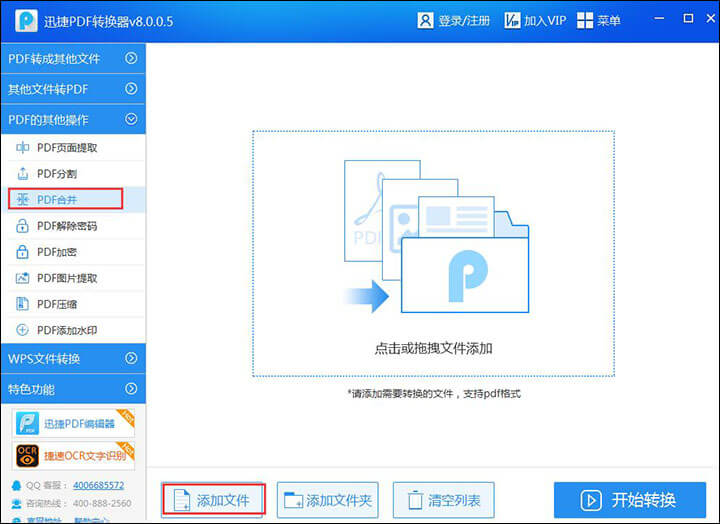
Task: Open the 特色功能 section
Action: click(x=73, y=389)
